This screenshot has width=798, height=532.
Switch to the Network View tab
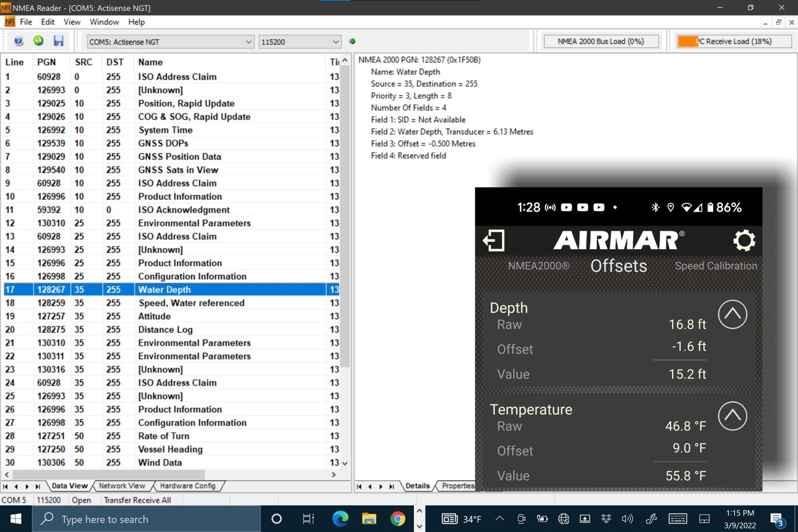pos(122,486)
